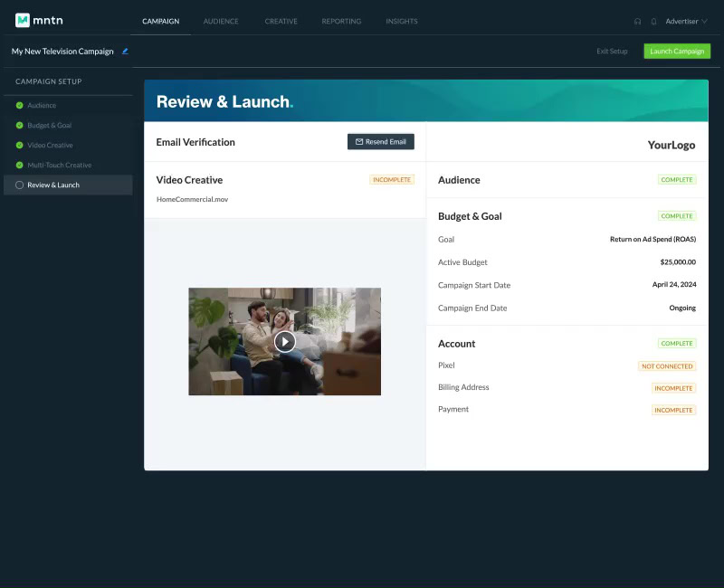The height and width of the screenshot is (588, 724).
Task: Open the headset support icon
Action: pyautogui.click(x=638, y=21)
